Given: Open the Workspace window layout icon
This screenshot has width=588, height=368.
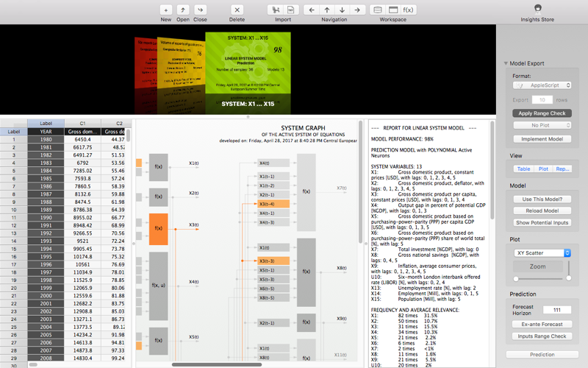Looking at the screenshot, I should [x=393, y=10].
